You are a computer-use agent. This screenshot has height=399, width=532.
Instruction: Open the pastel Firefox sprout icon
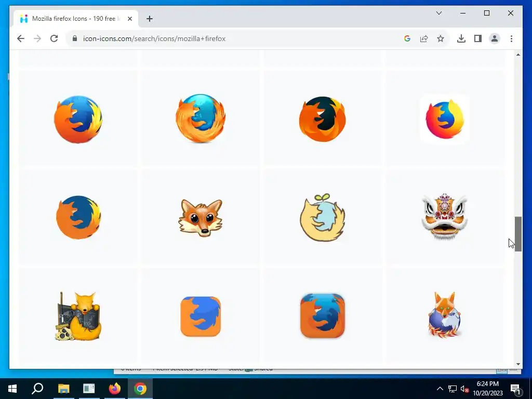(322, 218)
